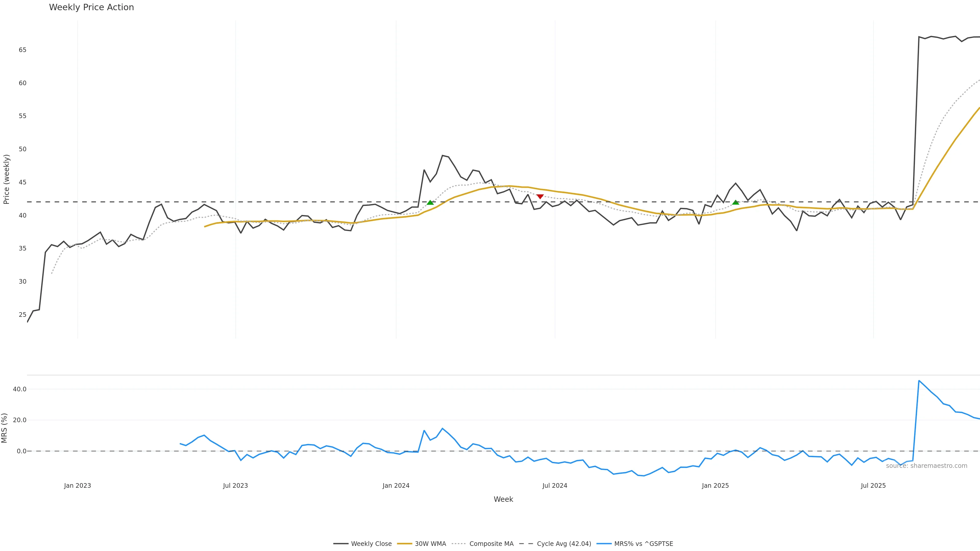This screenshot has height=551, width=980.
Task: Click the Weekly Price Action chart title
Action: (91, 7)
